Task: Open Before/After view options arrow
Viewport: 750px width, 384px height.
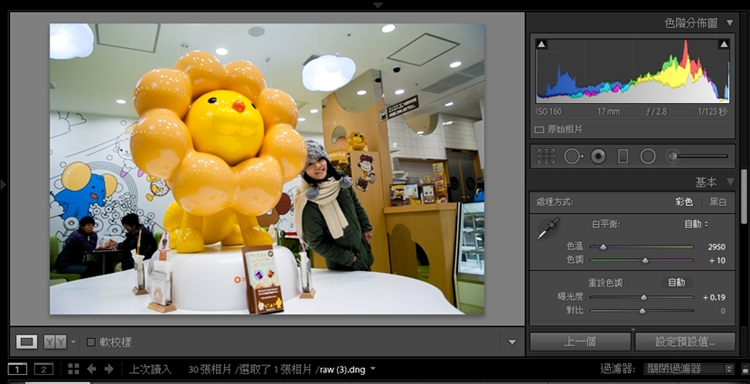Action: [x=73, y=342]
